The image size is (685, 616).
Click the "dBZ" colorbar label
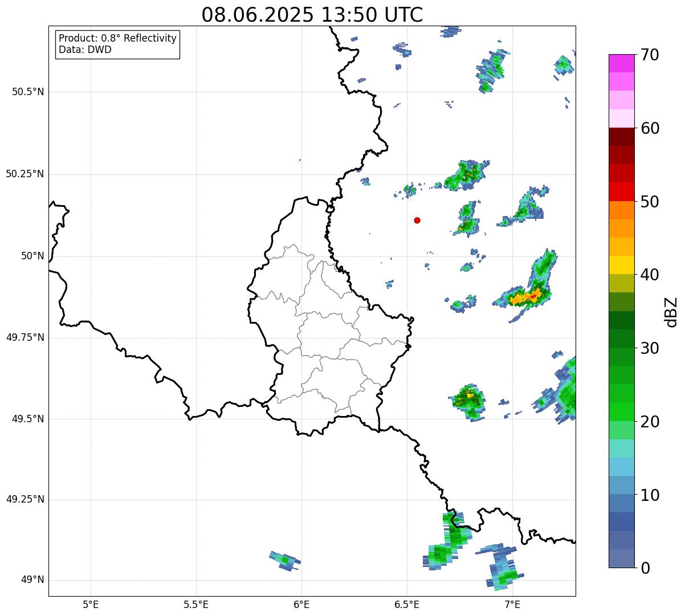[x=671, y=312]
